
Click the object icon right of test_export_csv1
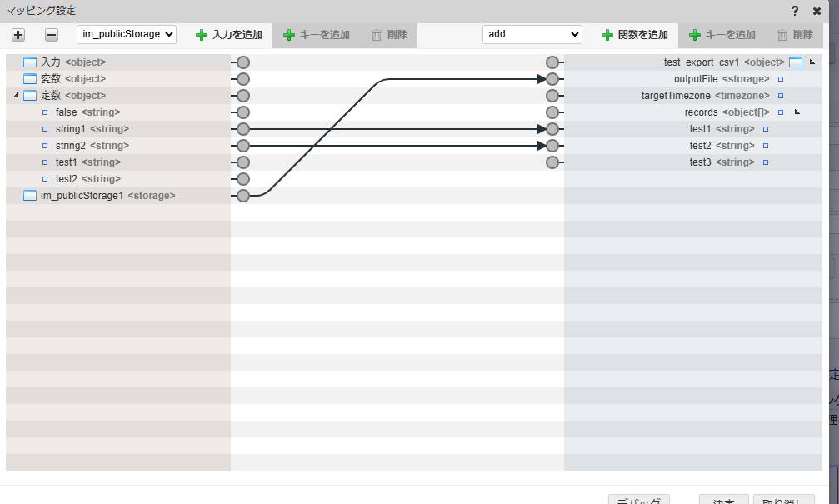795,62
